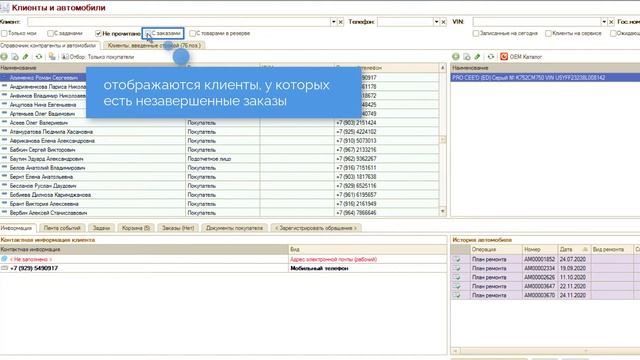This screenshot has height=360, width=640.
Task: Click '< Зарегистрировать обращение >' button
Action: tap(316, 228)
